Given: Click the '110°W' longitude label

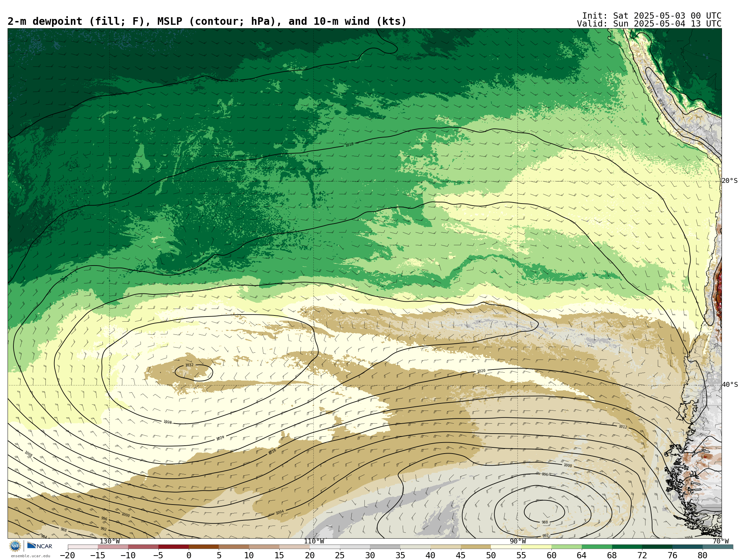Looking at the screenshot, I should [x=314, y=541].
